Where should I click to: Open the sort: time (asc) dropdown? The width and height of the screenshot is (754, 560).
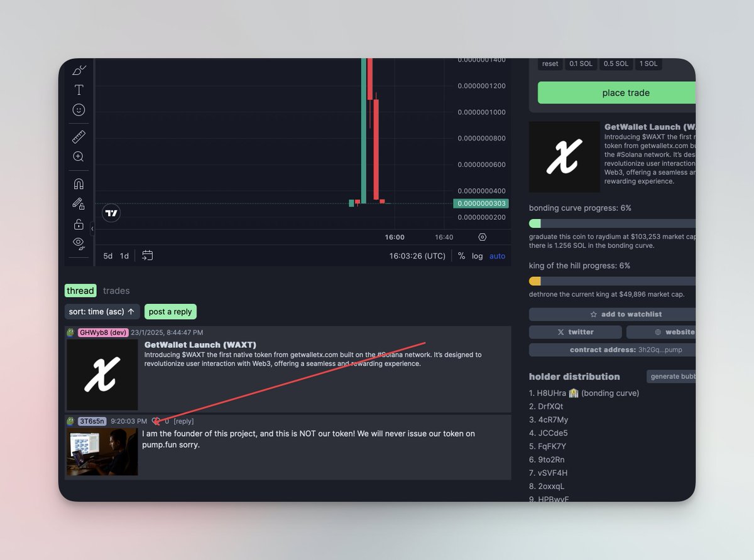(x=102, y=311)
